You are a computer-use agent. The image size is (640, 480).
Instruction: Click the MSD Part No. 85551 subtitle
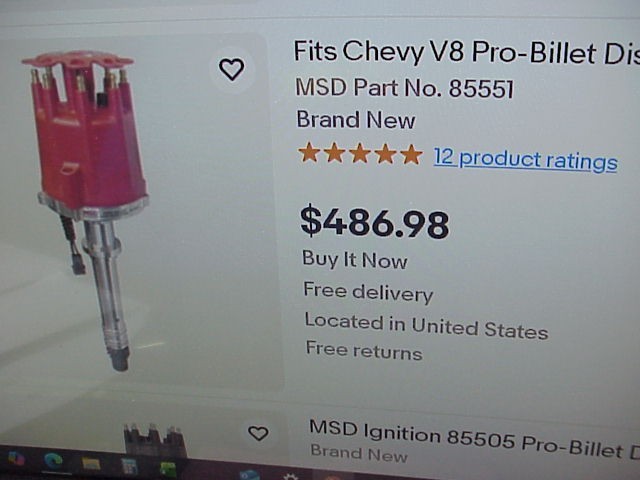404,88
